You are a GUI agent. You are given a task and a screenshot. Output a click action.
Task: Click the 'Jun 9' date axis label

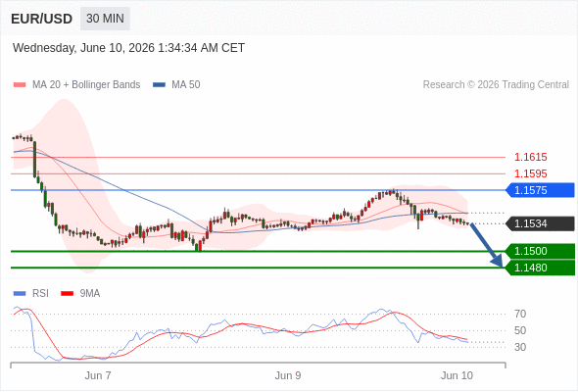pyautogui.click(x=288, y=375)
